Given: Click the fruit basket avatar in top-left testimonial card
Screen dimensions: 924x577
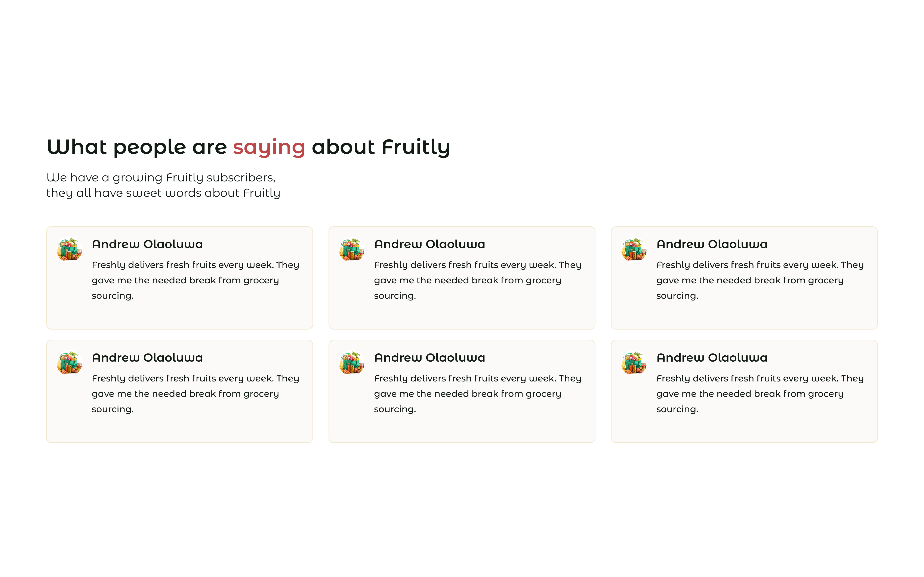Looking at the screenshot, I should pos(70,249).
